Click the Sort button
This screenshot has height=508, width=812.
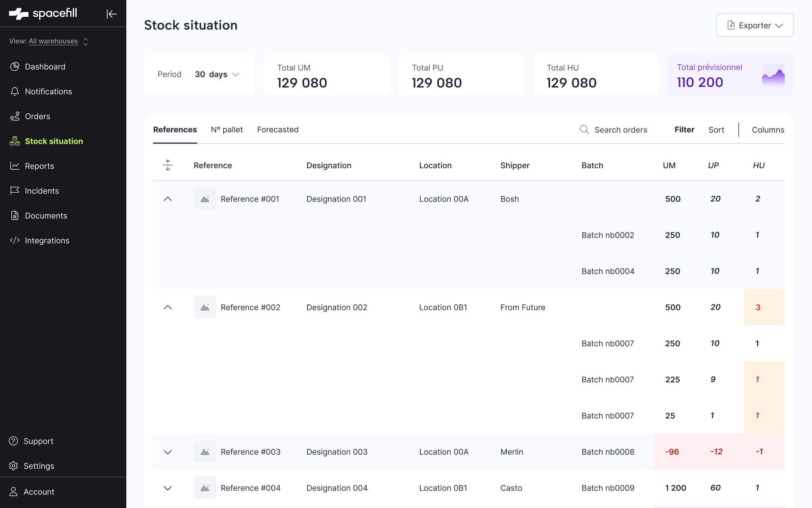tap(716, 130)
